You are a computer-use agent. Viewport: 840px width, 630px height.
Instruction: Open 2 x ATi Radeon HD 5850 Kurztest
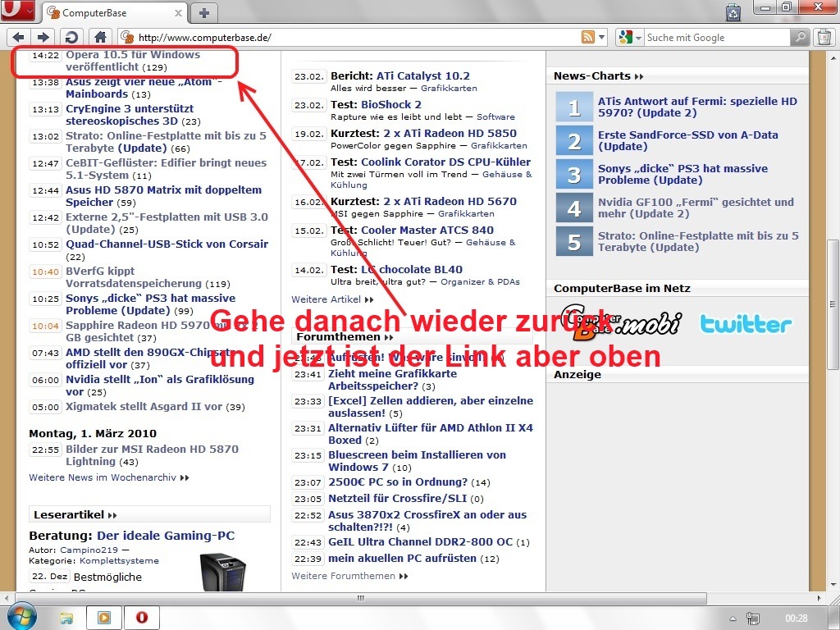tap(450, 134)
